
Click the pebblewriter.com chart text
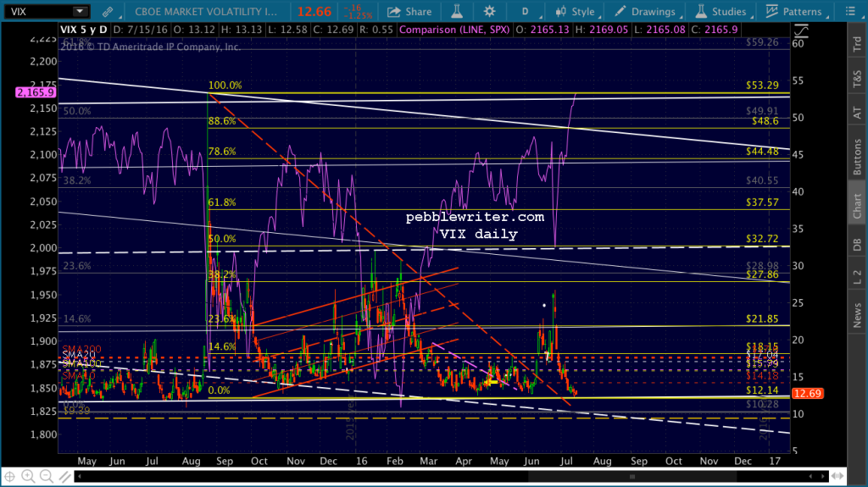coord(475,217)
